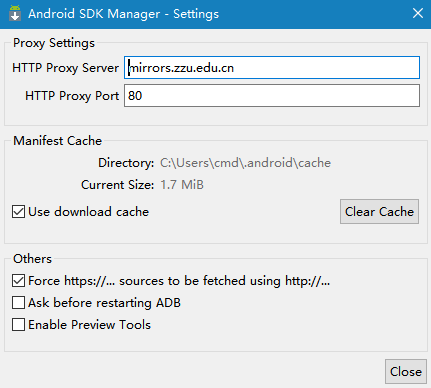Viewport: 431px width, 388px height.
Task: Close the Settings window with the X
Action: pyautogui.click(x=418, y=13)
